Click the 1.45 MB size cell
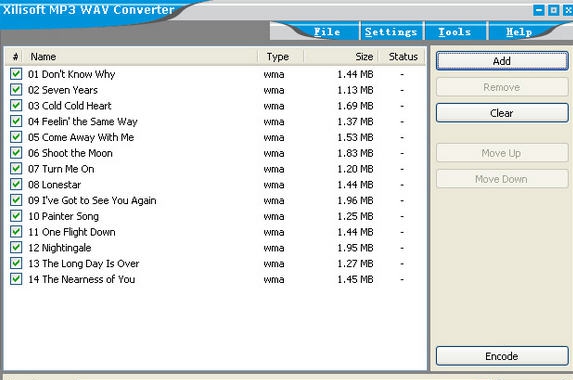The image size is (573, 380). (x=355, y=279)
